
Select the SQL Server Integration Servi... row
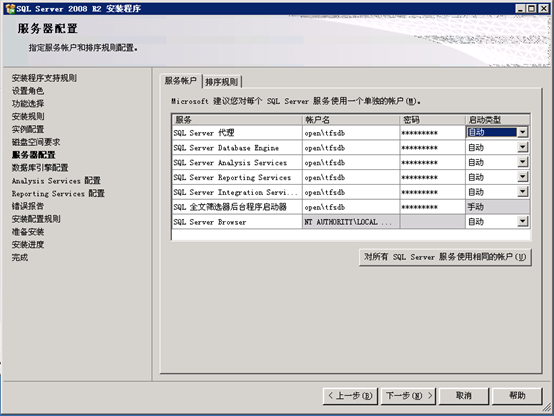coord(237,192)
